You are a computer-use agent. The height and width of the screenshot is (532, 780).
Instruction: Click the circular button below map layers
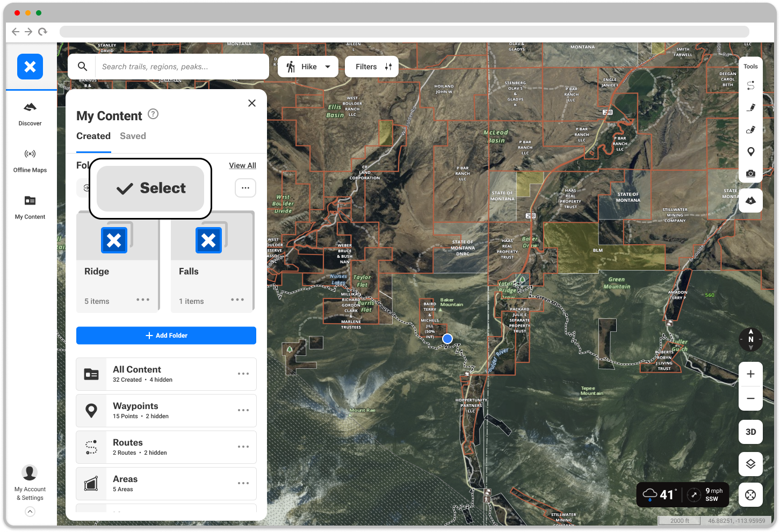[751, 495]
